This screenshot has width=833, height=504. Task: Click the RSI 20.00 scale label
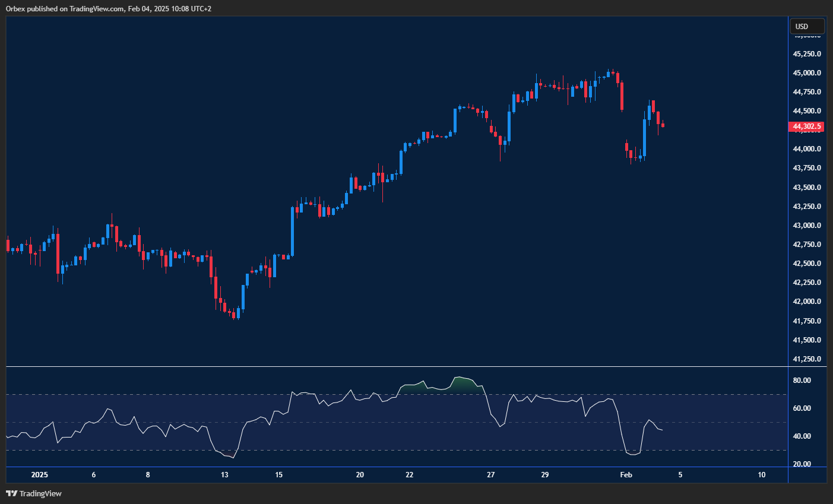pos(802,464)
